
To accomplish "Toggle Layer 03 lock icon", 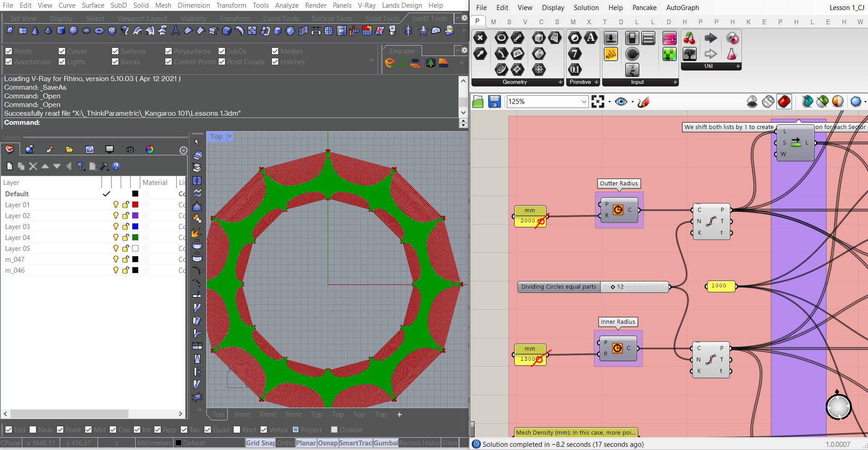I will coord(126,226).
